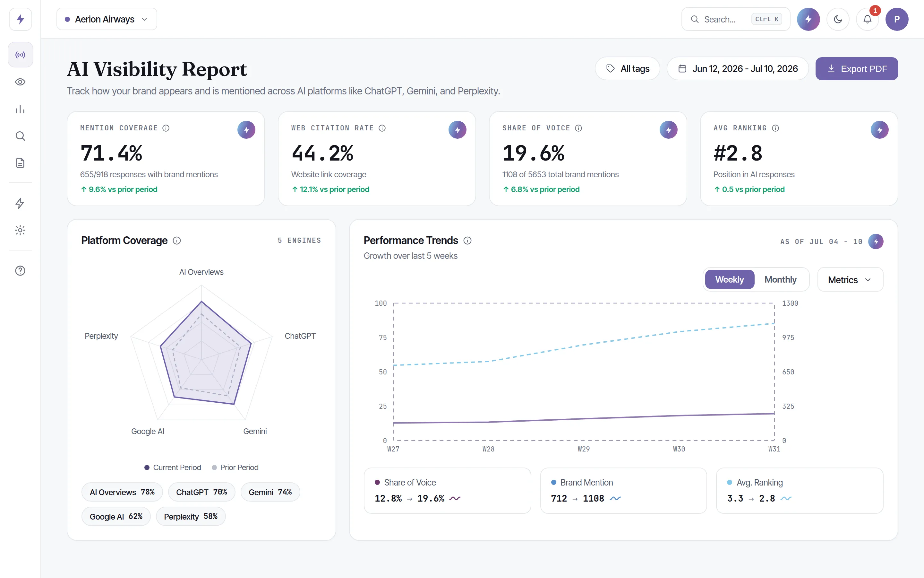The width and height of the screenshot is (924, 578).
Task: Toggle the Avg. Ranking series card
Action: pyautogui.click(x=800, y=490)
